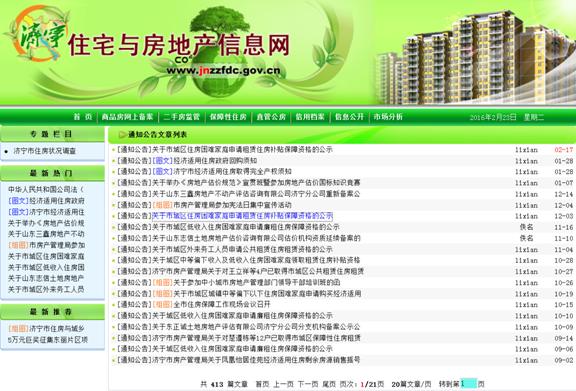This screenshot has height=391, width=576.
Task: Open 济宁市住房状况调查 in the 专题栏目 sidebar
Action: pos(44,151)
